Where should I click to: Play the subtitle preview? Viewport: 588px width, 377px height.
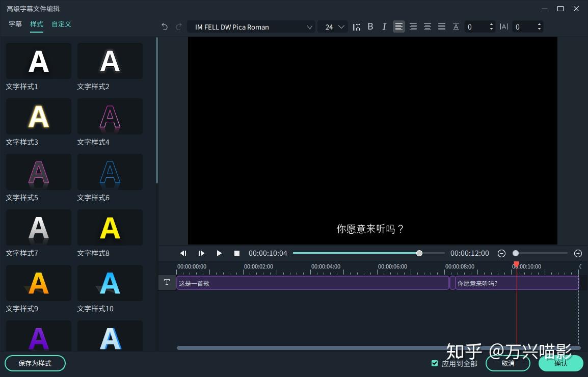tap(219, 253)
